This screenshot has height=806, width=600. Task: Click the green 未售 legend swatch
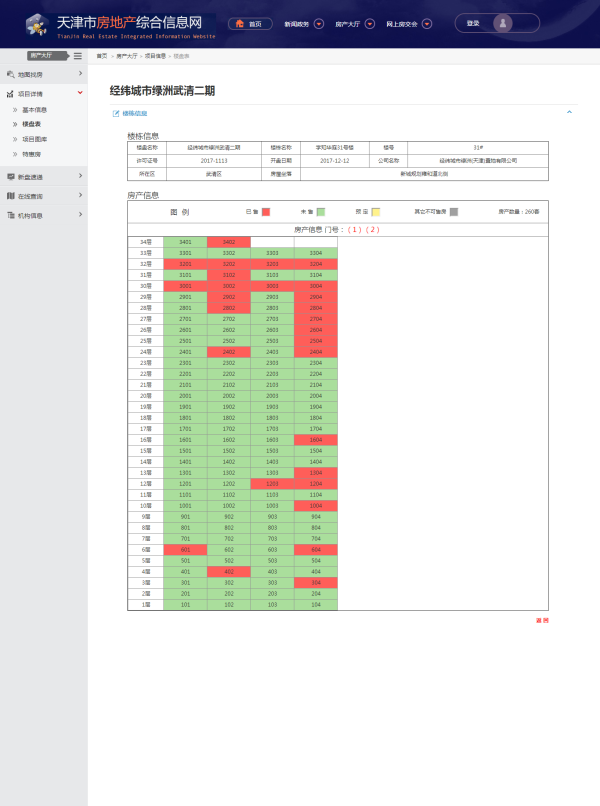(x=321, y=212)
